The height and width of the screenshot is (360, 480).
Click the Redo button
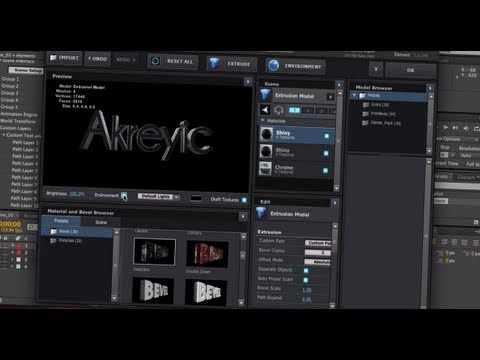126,60
